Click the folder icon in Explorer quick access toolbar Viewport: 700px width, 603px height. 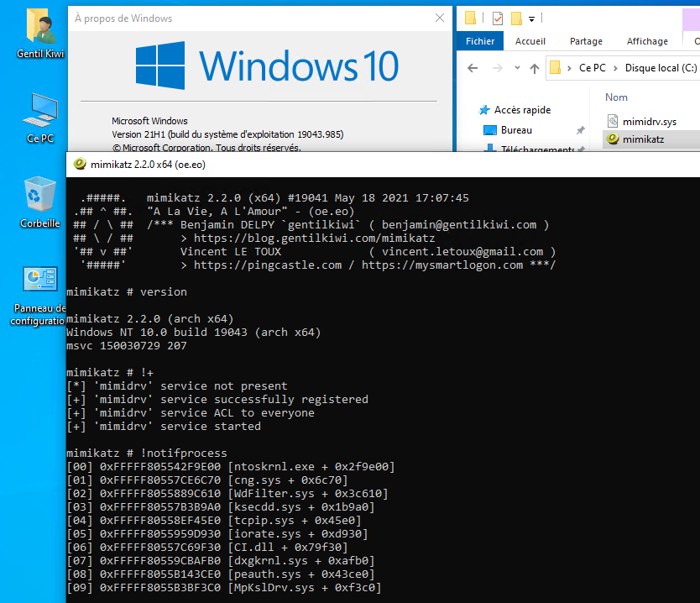click(470, 18)
